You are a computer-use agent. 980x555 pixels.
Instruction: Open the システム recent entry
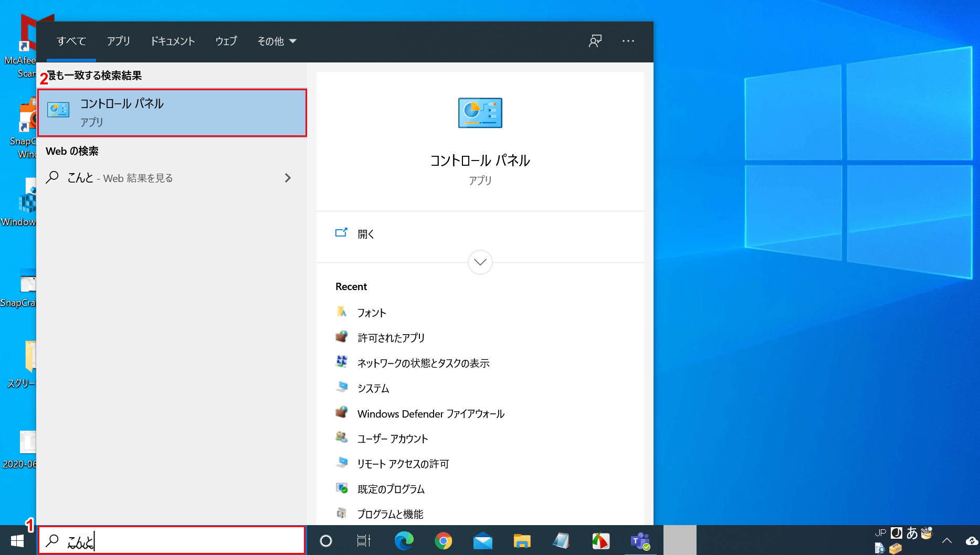[373, 388]
